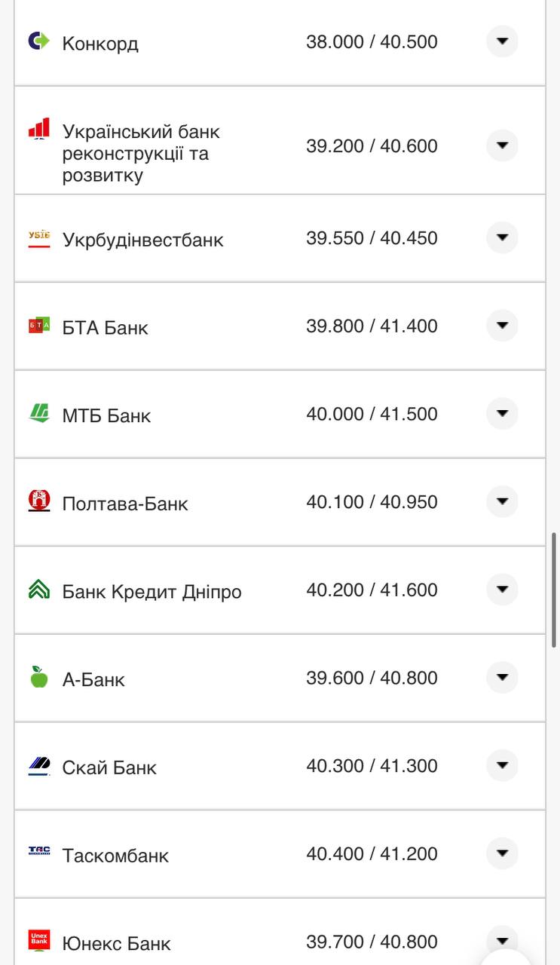560x965 pixels.
Task: Show details via Таскомбанк arrow
Action: (x=502, y=853)
